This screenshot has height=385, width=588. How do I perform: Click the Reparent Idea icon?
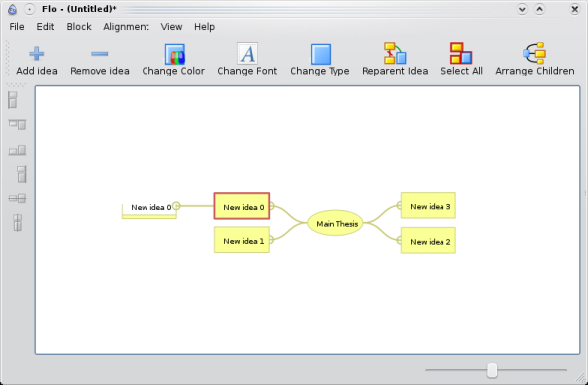coord(395,53)
